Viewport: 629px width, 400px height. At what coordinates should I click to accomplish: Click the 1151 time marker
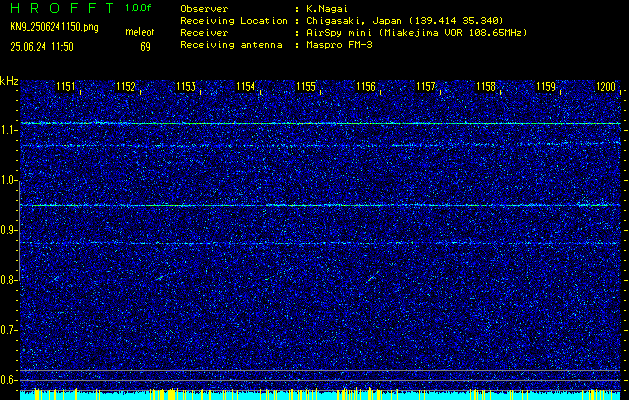[65, 86]
